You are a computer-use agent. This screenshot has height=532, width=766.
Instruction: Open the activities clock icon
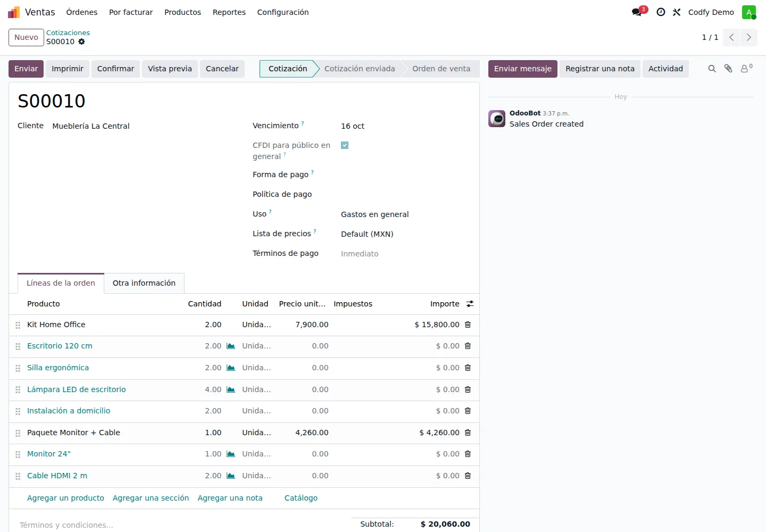click(661, 12)
